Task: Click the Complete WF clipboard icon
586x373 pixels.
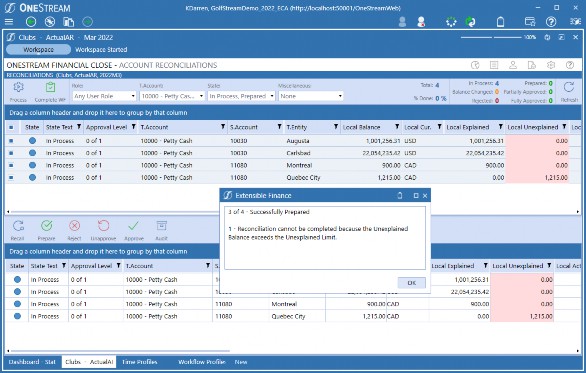Action: click(x=50, y=88)
